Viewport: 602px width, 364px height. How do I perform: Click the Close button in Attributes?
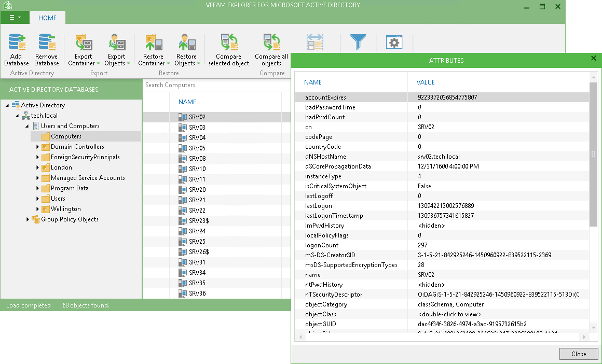click(579, 354)
